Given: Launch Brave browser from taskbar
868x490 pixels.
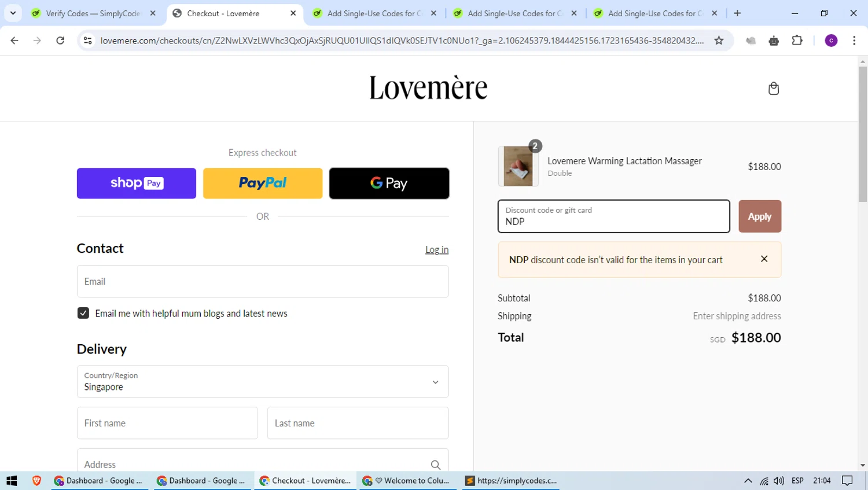Looking at the screenshot, I should [x=36, y=481].
